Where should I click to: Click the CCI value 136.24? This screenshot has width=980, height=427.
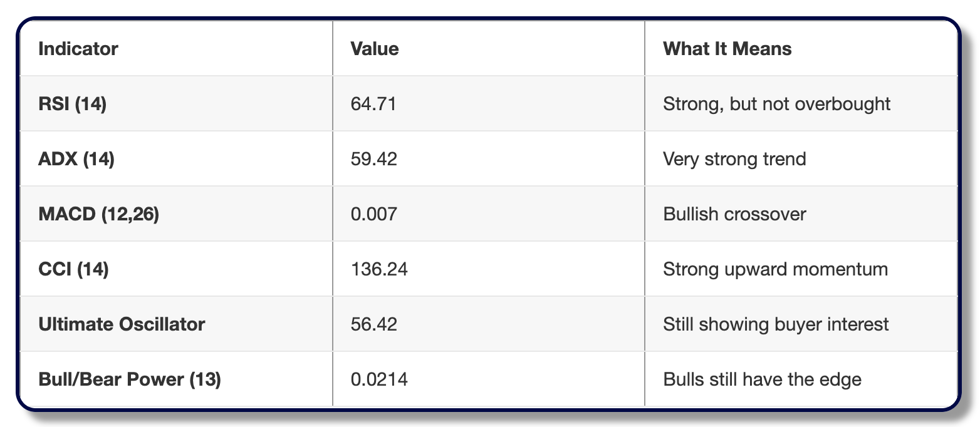pos(379,269)
